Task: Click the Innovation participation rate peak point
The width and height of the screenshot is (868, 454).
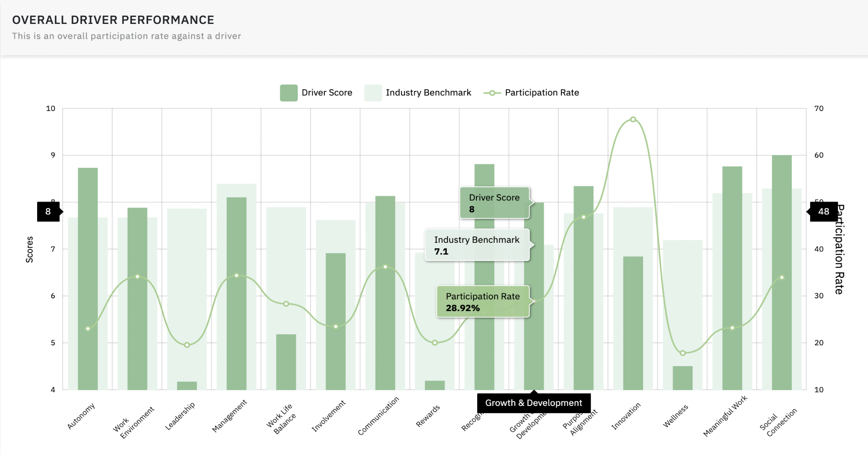Action: 633,119
